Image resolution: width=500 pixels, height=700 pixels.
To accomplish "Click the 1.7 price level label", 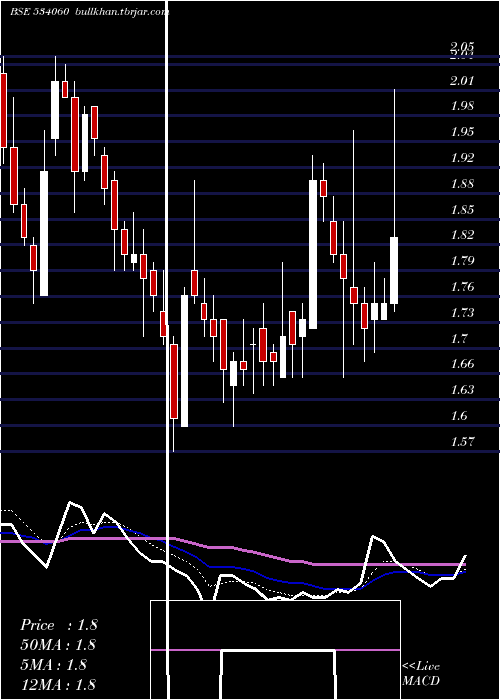I will pos(458,338).
